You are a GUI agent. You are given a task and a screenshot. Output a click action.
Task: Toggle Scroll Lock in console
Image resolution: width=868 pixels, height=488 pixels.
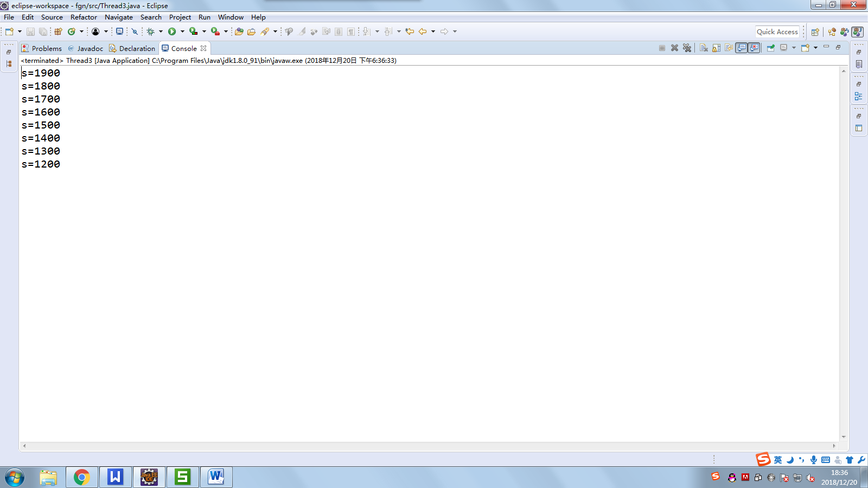click(x=716, y=48)
